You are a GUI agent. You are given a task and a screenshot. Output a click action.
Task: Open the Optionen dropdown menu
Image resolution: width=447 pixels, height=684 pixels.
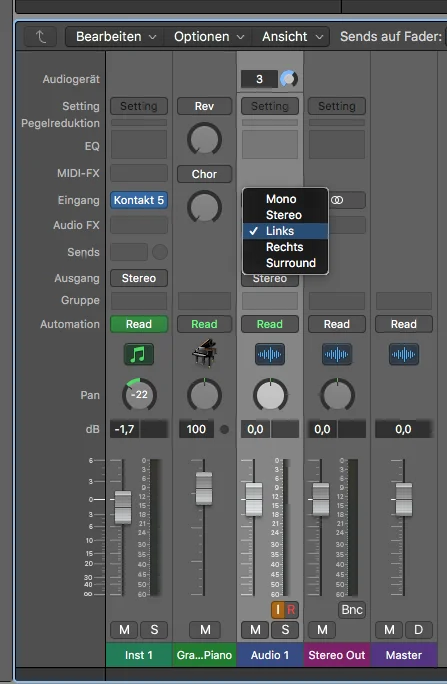click(x=209, y=37)
